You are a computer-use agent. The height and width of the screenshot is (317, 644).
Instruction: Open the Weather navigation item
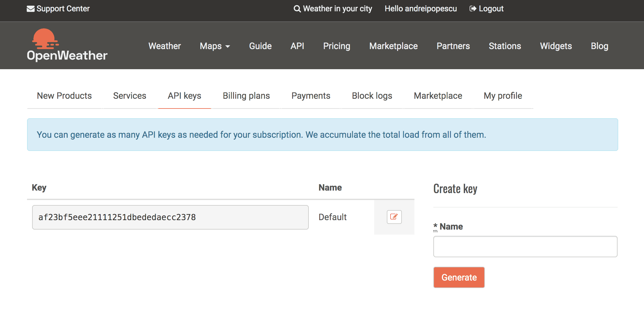(x=165, y=46)
